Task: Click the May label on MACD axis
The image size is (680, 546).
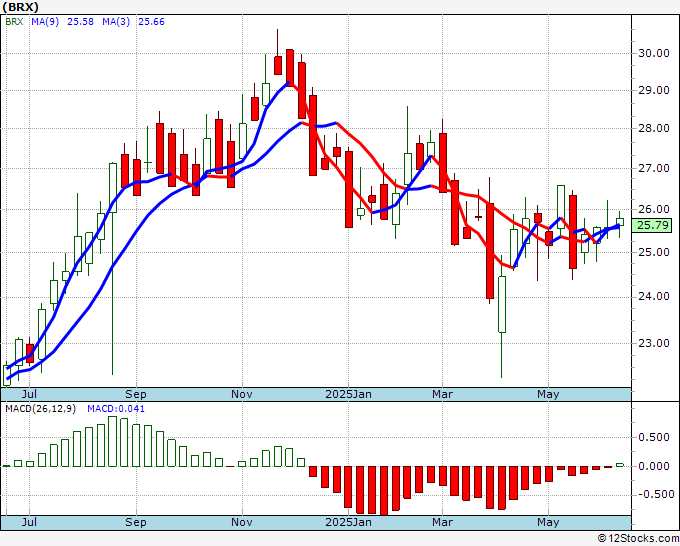Action: pyautogui.click(x=548, y=522)
